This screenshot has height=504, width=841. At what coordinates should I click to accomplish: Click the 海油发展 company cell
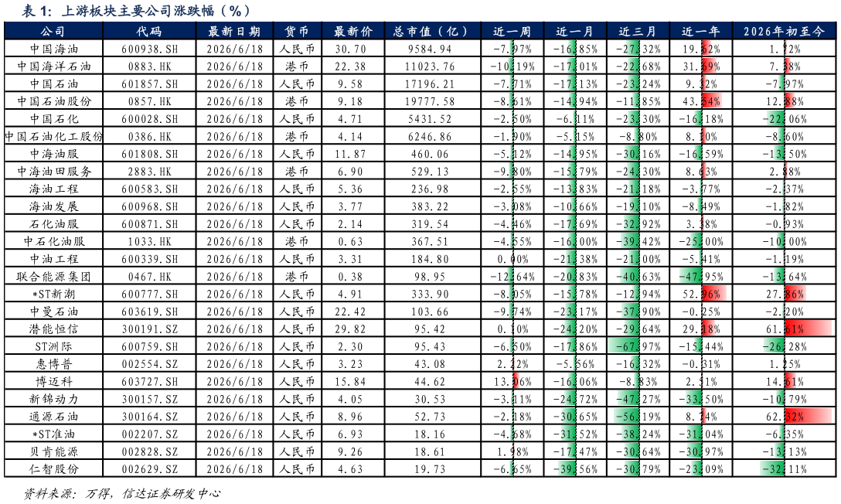pos(53,206)
